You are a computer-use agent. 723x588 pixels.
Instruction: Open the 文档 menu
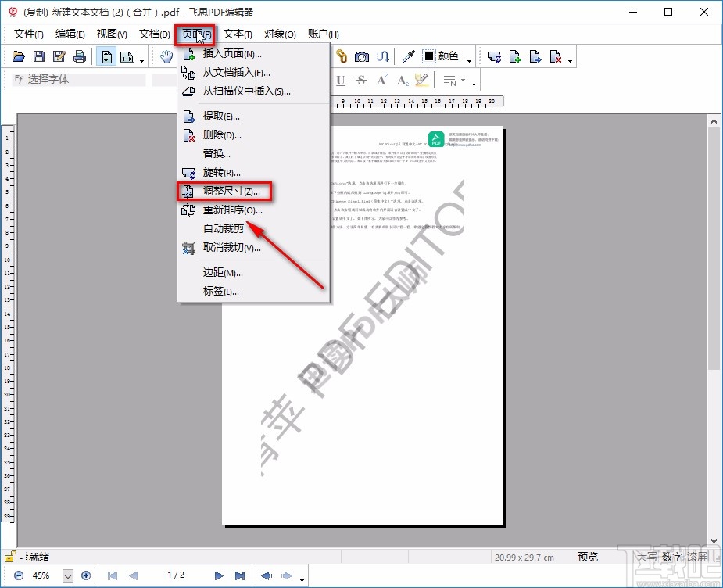click(154, 34)
